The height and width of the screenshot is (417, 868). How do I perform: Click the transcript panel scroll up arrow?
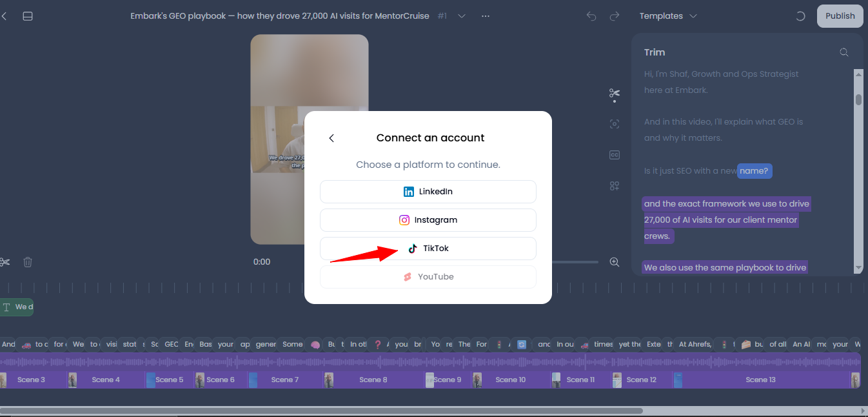[858, 74]
